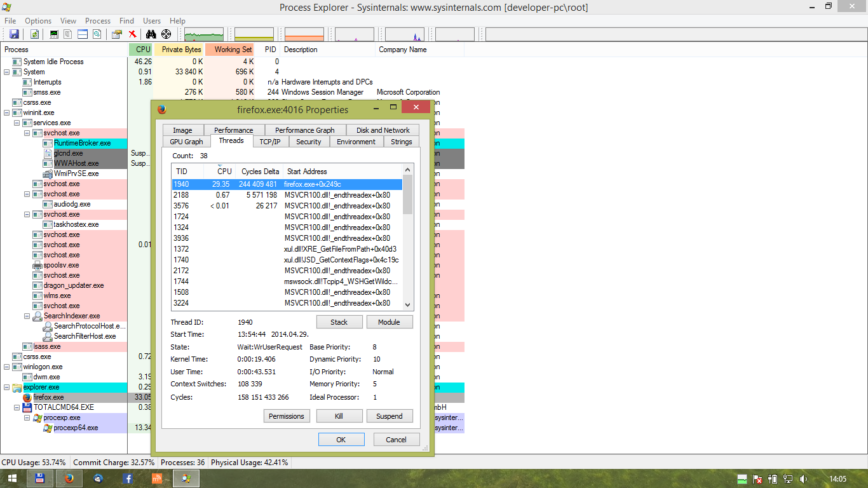Click the red X Kill Process icon
This screenshot has height=488, width=868.
click(x=132, y=34)
